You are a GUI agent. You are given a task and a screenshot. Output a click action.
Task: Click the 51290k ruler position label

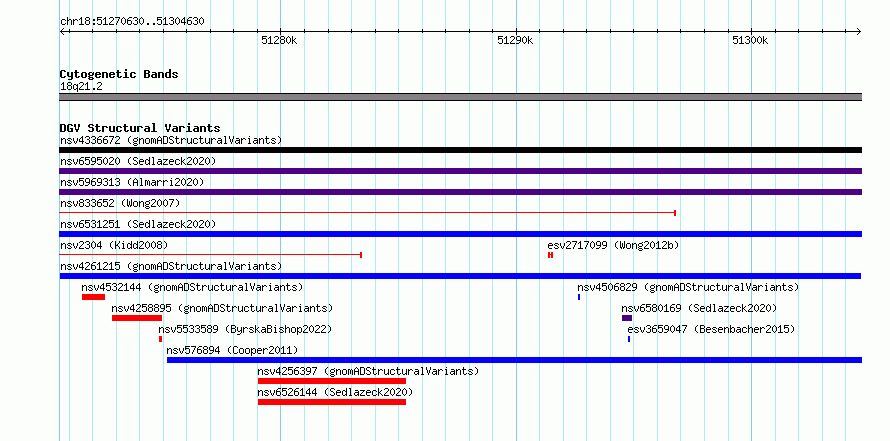click(x=515, y=40)
